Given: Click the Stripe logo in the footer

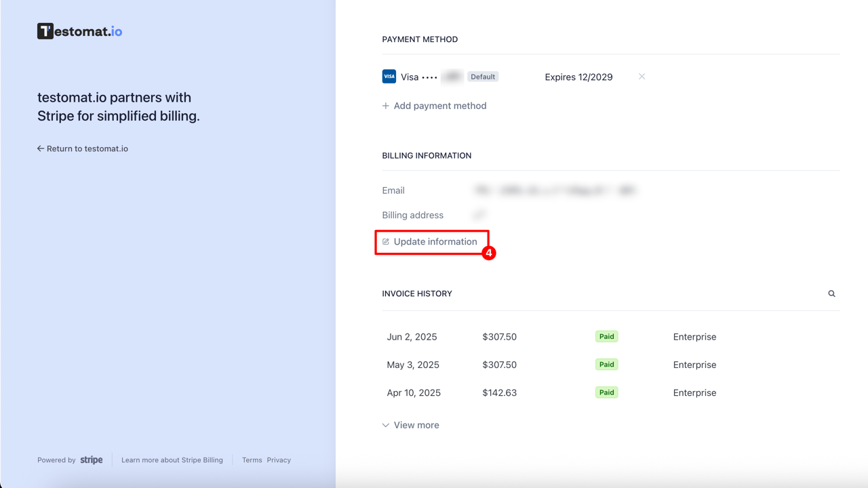Looking at the screenshot, I should pyautogui.click(x=92, y=460).
